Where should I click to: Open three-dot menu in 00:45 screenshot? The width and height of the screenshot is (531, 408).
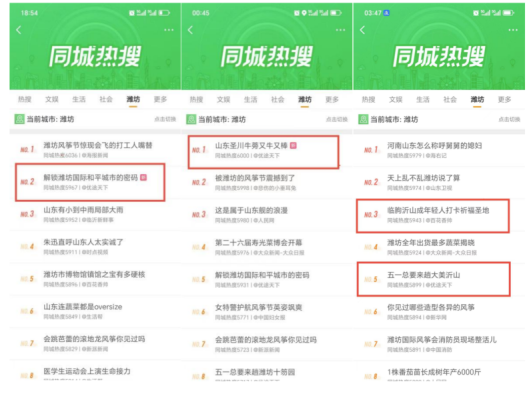click(340, 30)
